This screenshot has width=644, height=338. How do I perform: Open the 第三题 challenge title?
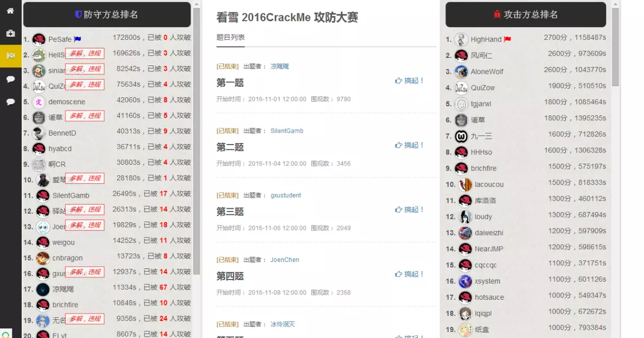tap(230, 212)
